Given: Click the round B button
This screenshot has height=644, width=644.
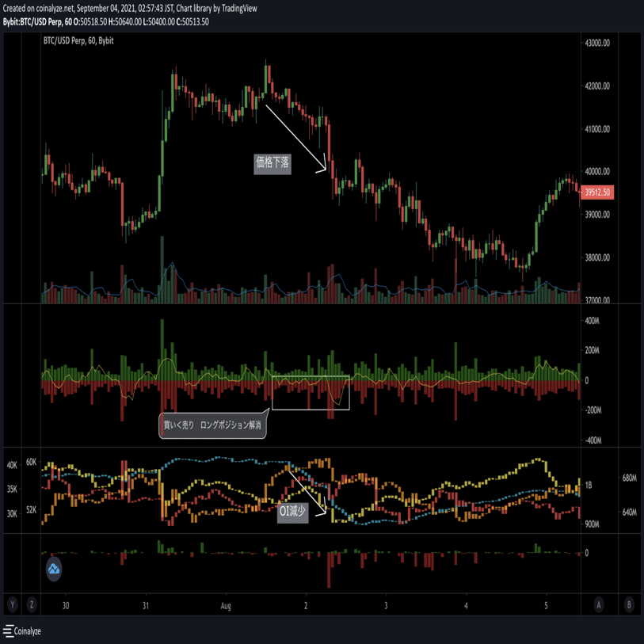Looking at the screenshot, I should pos(628,604).
